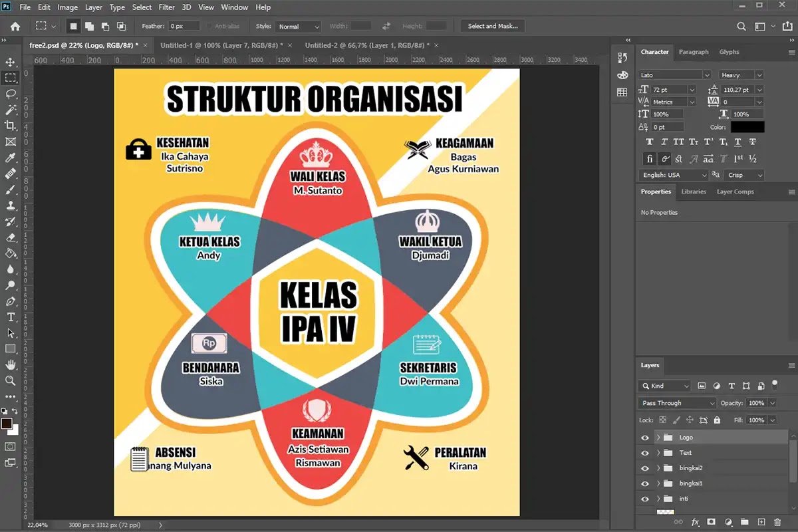The width and height of the screenshot is (798, 532).
Task: Open the Style Normal dropdown
Action: 298,27
